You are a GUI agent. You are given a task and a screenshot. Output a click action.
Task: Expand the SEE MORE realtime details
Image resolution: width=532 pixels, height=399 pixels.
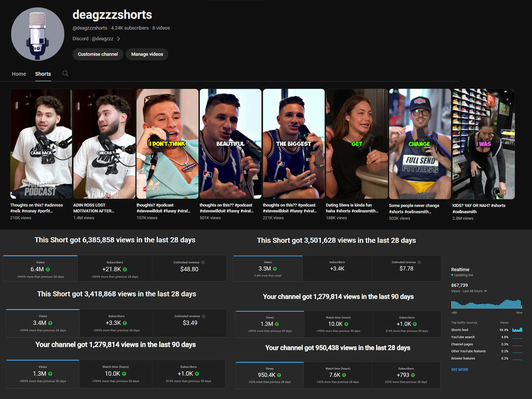pyautogui.click(x=460, y=370)
